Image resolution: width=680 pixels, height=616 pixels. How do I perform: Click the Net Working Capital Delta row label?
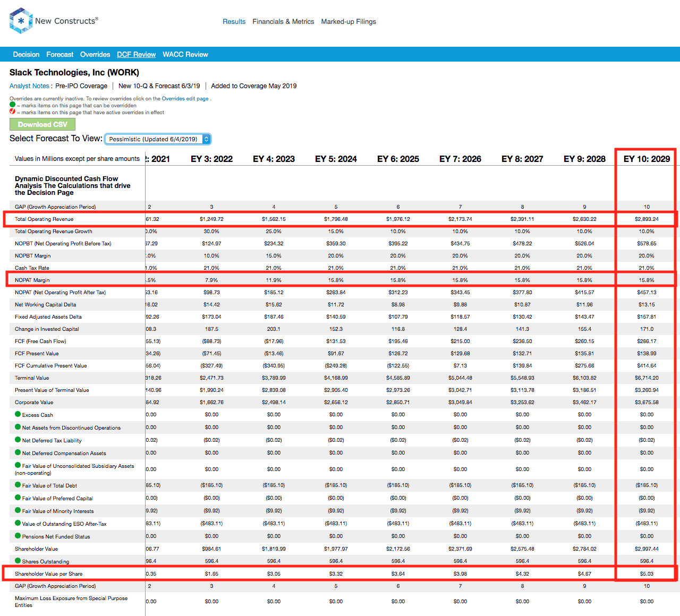pos(45,305)
